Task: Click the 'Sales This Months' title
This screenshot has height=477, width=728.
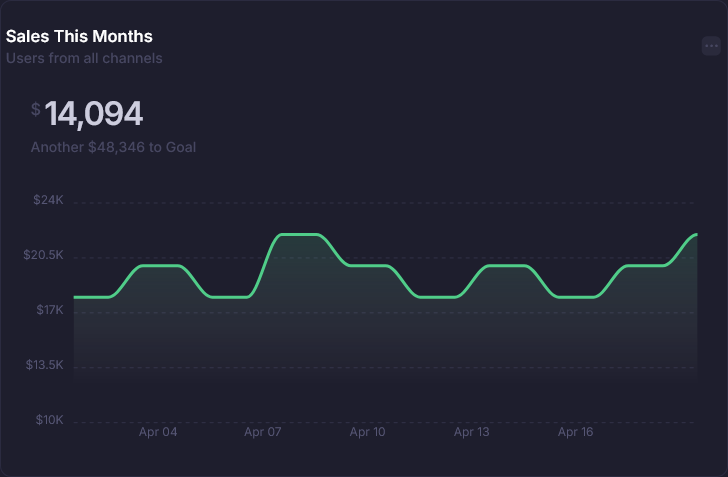Action: (79, 36)
